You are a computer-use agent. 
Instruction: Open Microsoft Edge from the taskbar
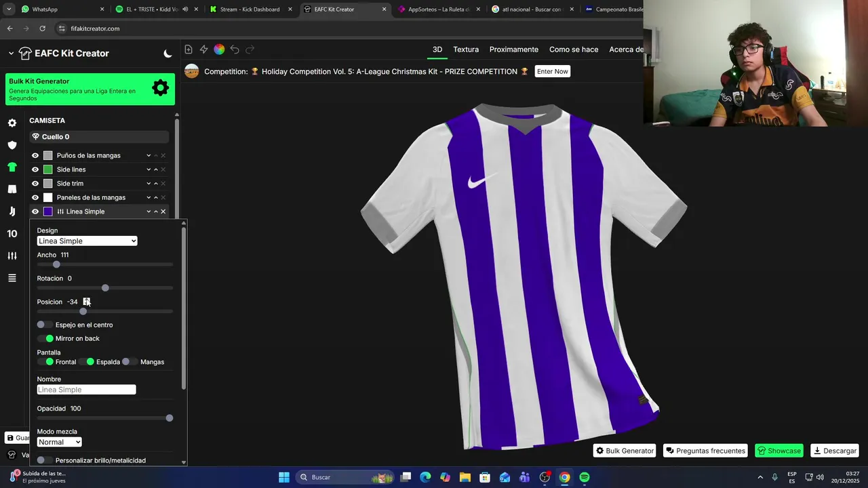click(x=425, y=477)
